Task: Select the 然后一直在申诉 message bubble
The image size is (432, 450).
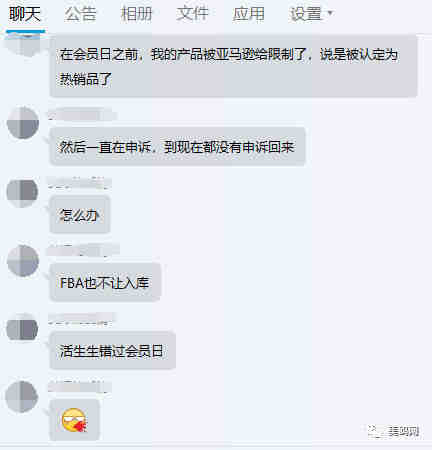Action: coord(178,146)
